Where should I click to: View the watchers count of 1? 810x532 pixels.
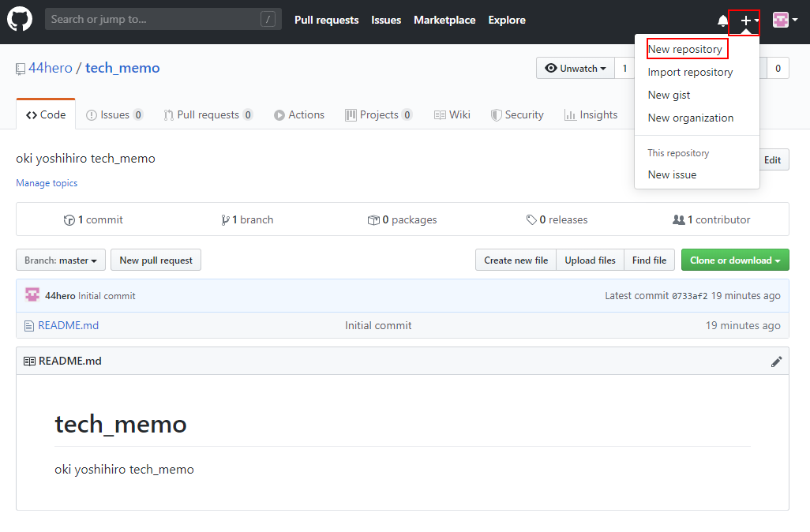pyautogui.click(x=624, y=68)
